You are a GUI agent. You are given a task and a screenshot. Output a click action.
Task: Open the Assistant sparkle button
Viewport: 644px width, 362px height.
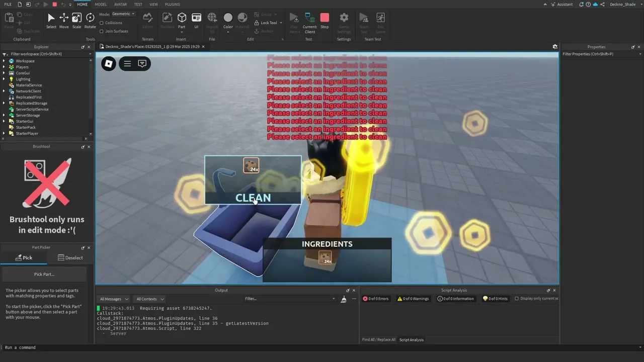pos(561,4)
